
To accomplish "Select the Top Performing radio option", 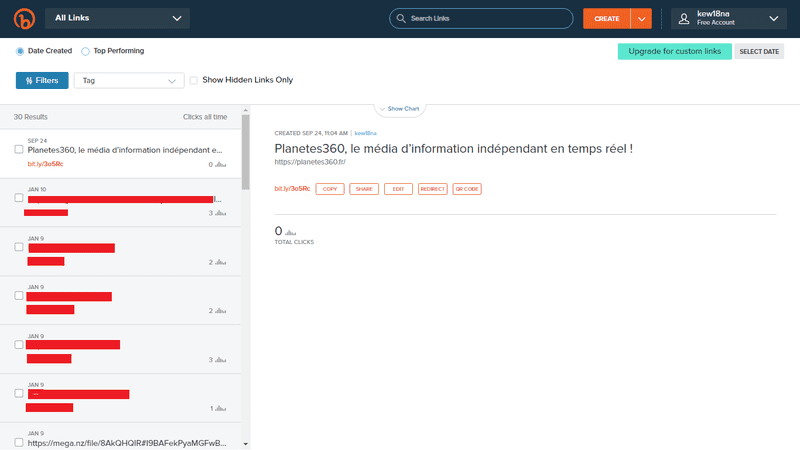I will pyautogui.click(x=85, y=51).
